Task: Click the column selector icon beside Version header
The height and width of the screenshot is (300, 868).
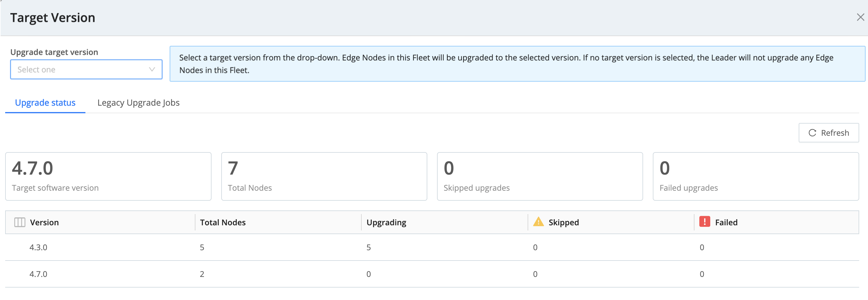Action: [19, 222]
